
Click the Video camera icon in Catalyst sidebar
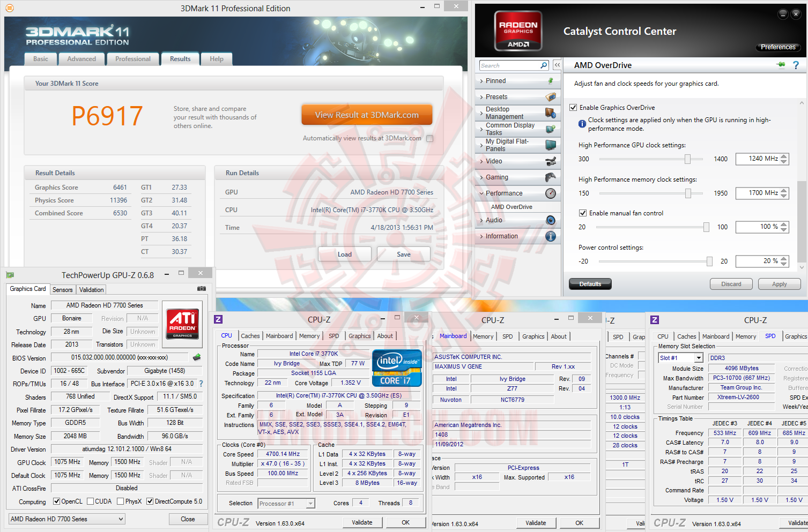pyautogui.click(x=551, y=161)
